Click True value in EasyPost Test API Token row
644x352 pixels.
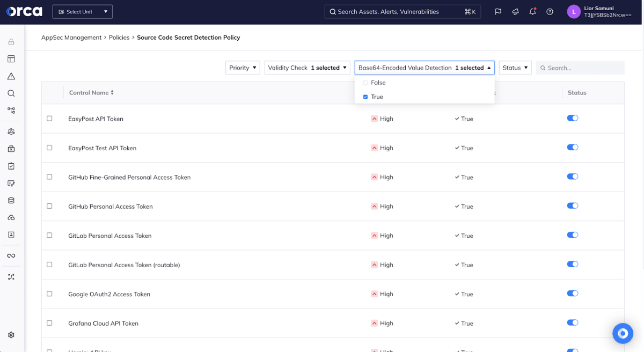point(464,148)
